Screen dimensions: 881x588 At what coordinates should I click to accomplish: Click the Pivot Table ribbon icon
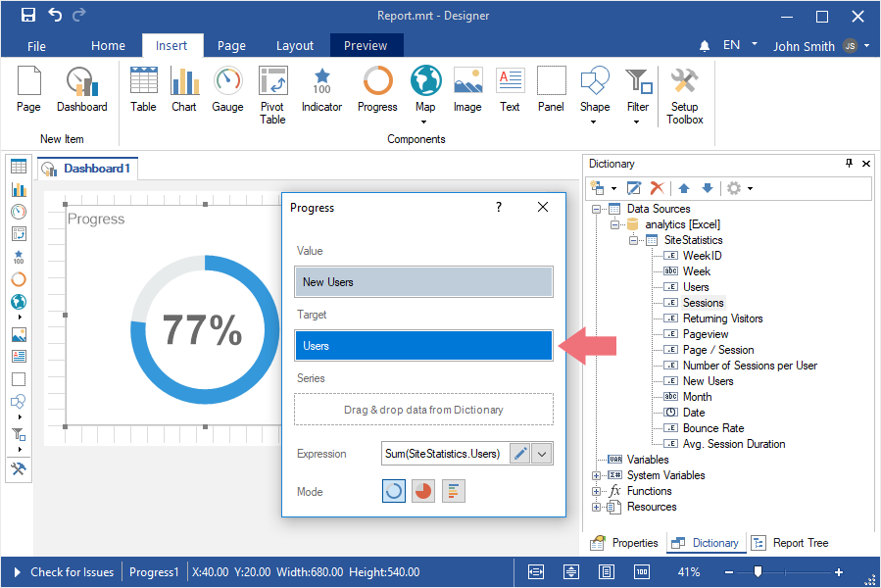coord(272,95)
